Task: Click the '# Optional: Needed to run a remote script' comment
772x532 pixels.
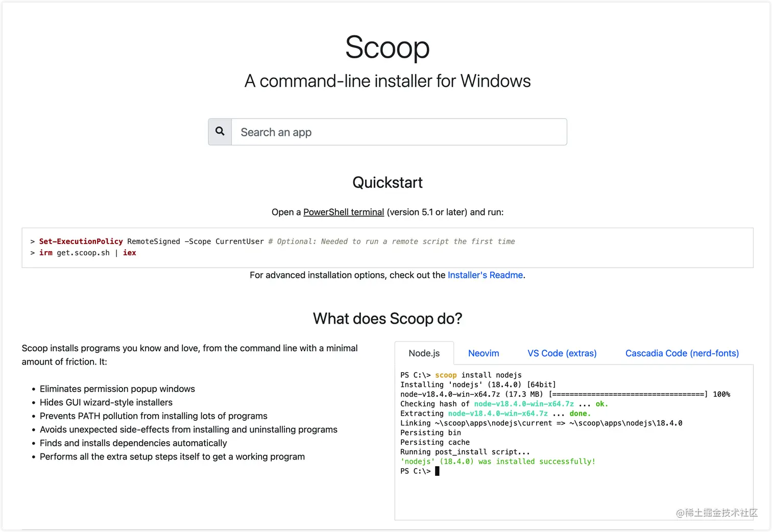Action: click(392, 241)
